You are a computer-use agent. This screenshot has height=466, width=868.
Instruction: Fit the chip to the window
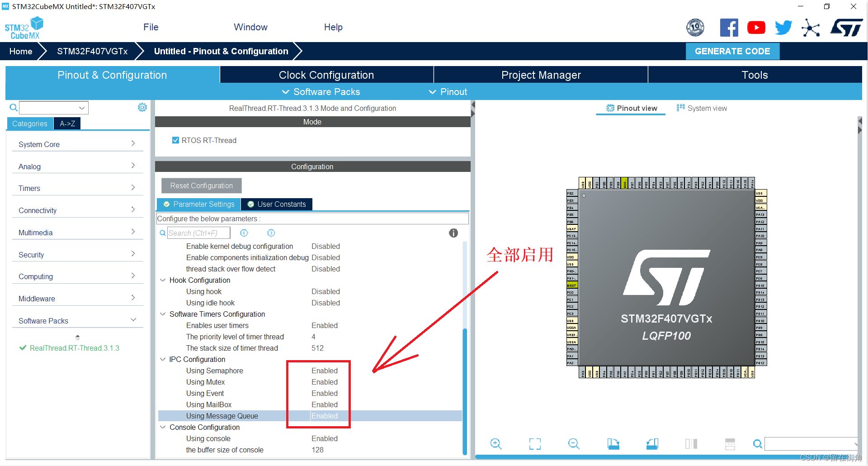(x=535, y=444)
